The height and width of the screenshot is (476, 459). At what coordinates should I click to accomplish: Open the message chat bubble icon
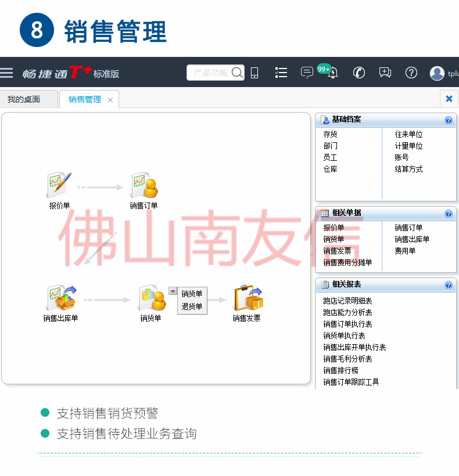(x=307, y=73)
